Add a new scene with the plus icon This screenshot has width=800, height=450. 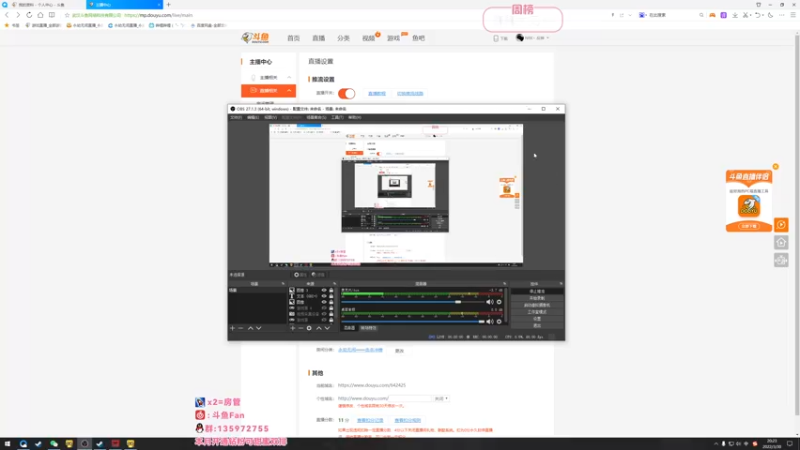(233, 328)
